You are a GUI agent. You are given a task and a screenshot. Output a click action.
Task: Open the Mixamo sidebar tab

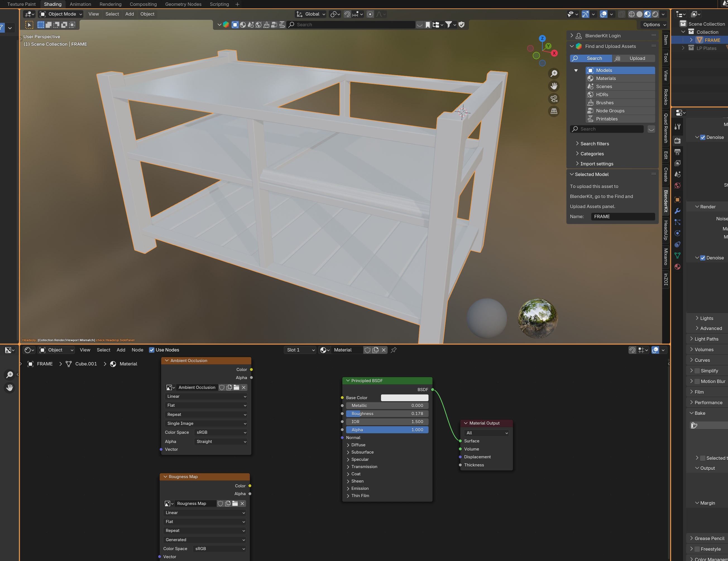[666, 257]
